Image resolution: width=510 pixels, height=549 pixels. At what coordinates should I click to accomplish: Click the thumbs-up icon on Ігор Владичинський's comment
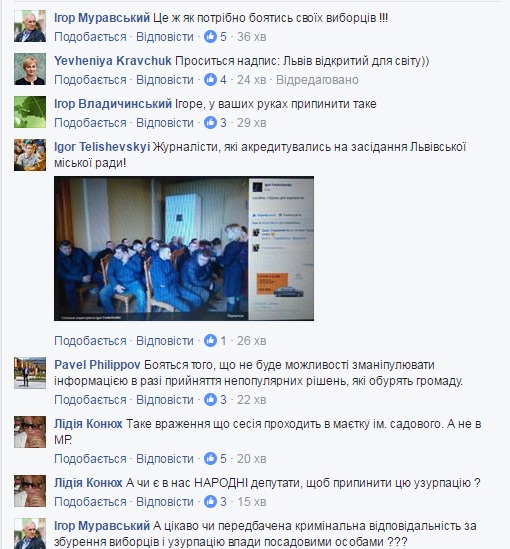coord(210,123)
